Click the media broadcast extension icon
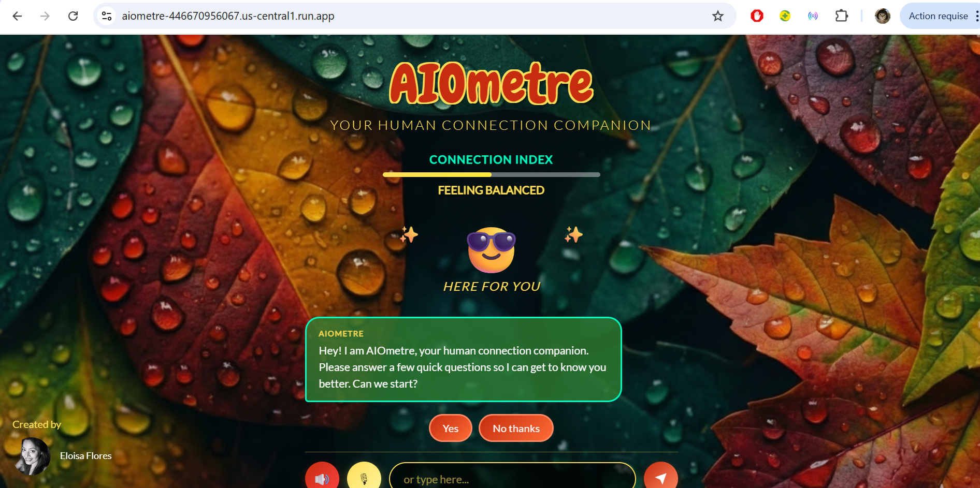Viewport: 980px width, 488px height. pyautogui.click(x=813, y=16)
